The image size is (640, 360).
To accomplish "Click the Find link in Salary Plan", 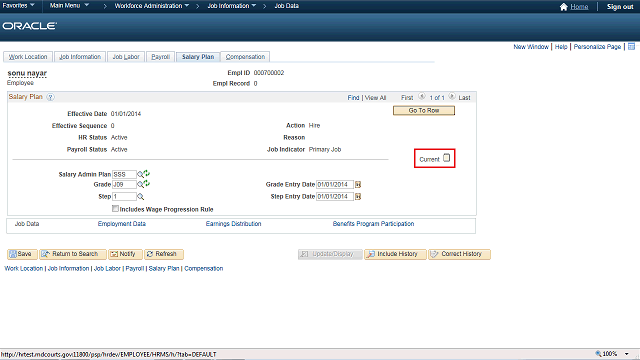I will 353,98.
